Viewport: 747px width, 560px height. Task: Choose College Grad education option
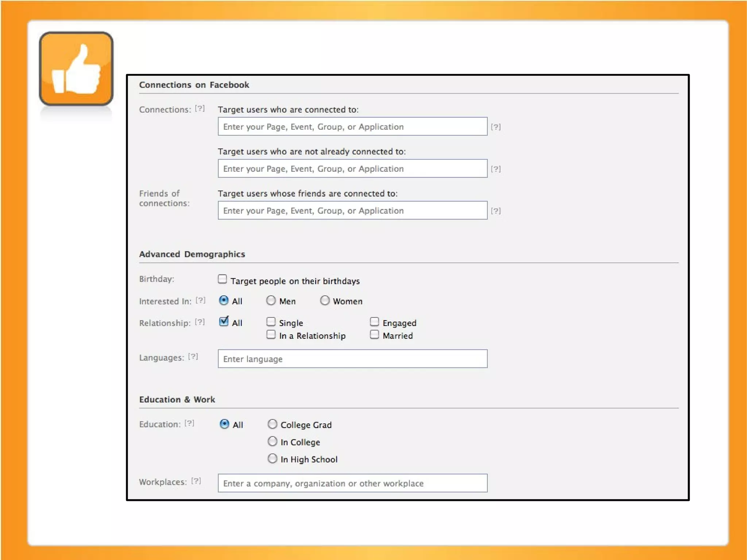272,424
